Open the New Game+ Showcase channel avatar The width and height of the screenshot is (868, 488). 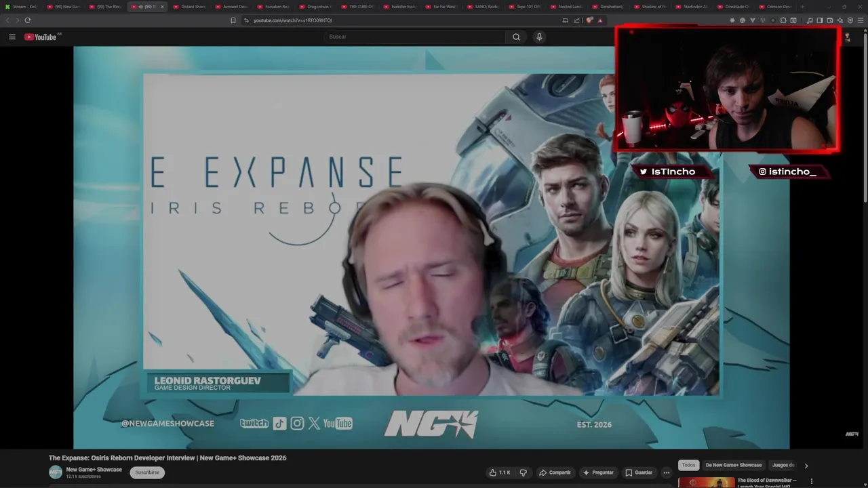56,472
